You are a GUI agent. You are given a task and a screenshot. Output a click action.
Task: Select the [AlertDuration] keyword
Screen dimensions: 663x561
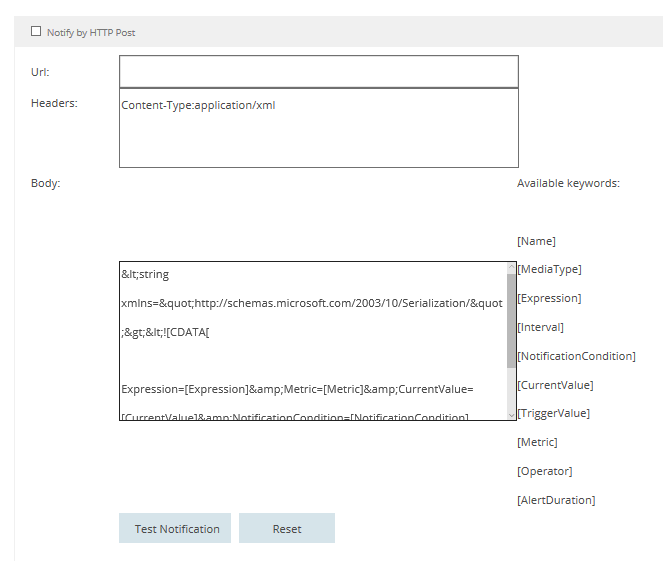[556, 500]
